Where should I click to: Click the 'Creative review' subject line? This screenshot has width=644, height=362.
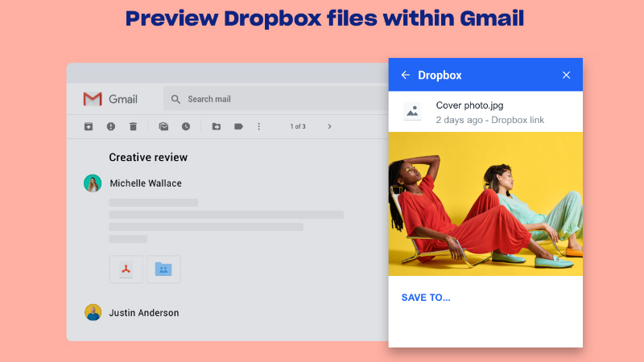tap(148, 157)
